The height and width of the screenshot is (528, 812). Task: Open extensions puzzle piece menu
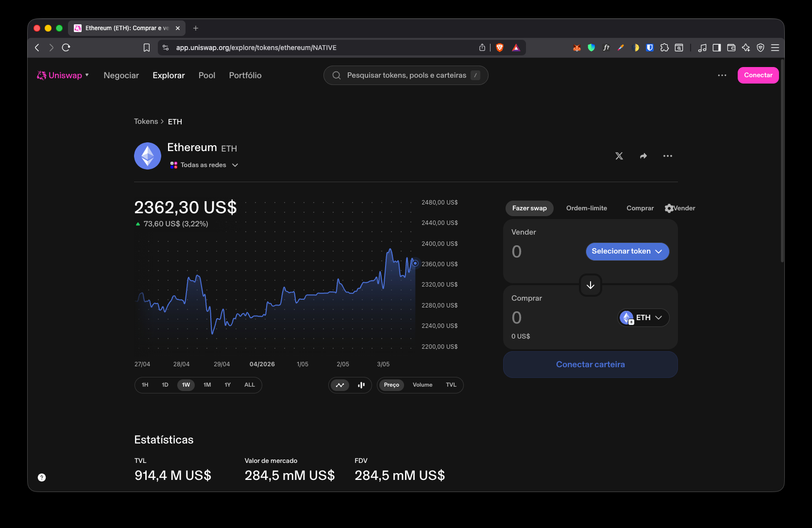(664, 48)
